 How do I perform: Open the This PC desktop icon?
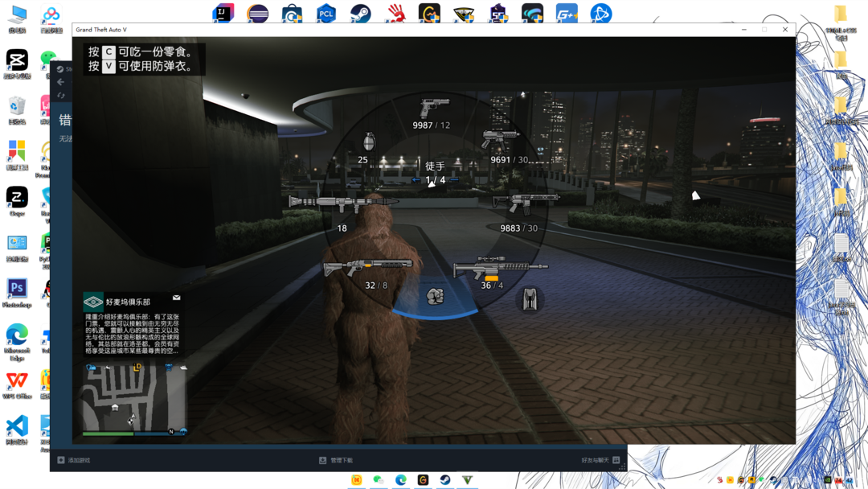point(17,18)
